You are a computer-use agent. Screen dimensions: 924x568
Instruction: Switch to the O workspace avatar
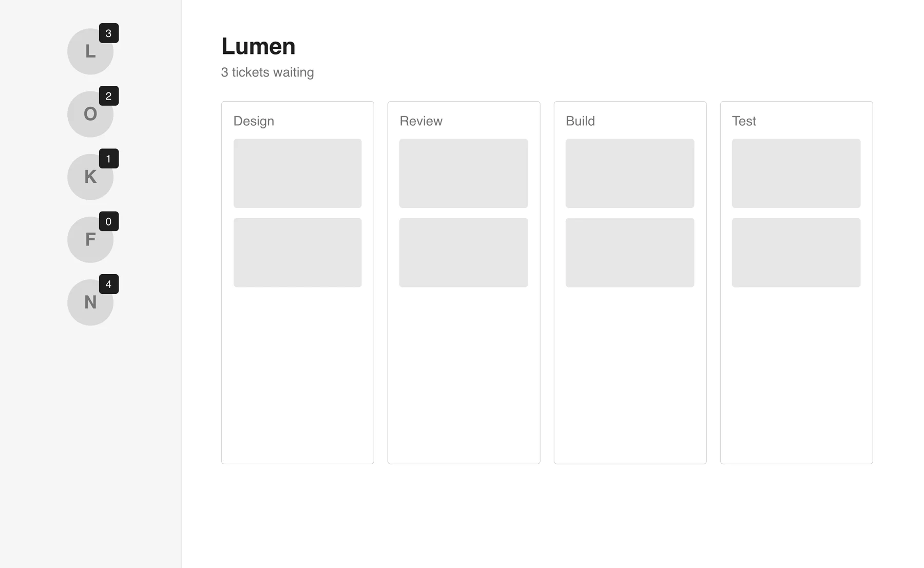click(90, 114)
